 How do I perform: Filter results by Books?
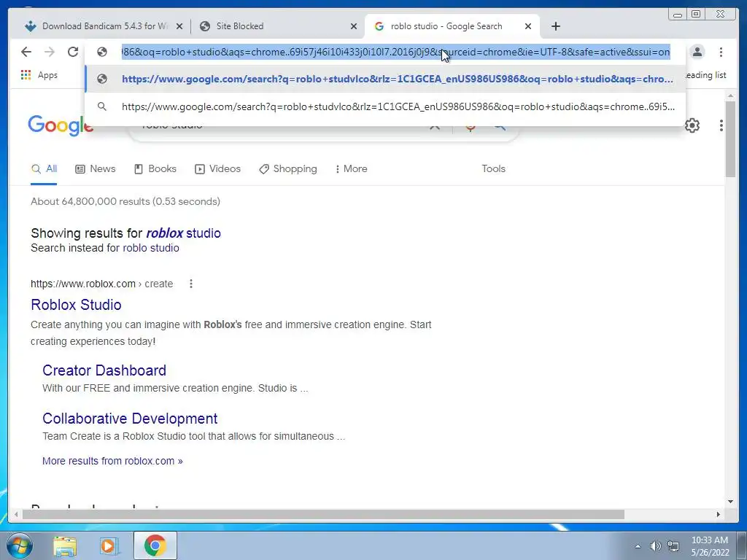coord(155,169)
